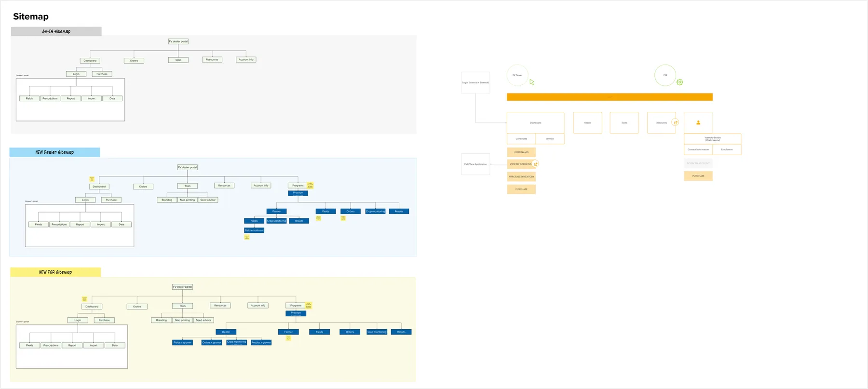Select sticky note beside Programs in Dealer sitemap
Viewport: 868px width, 389px height.
tap(310, 185)
